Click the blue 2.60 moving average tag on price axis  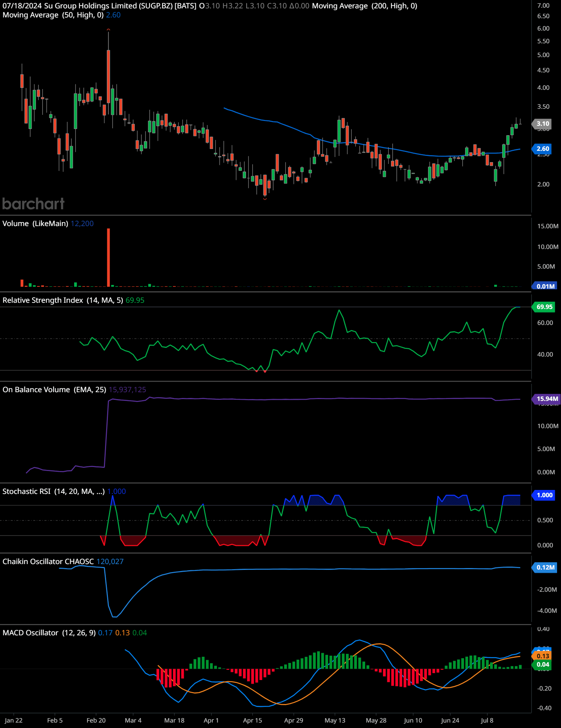click(542, 149)
